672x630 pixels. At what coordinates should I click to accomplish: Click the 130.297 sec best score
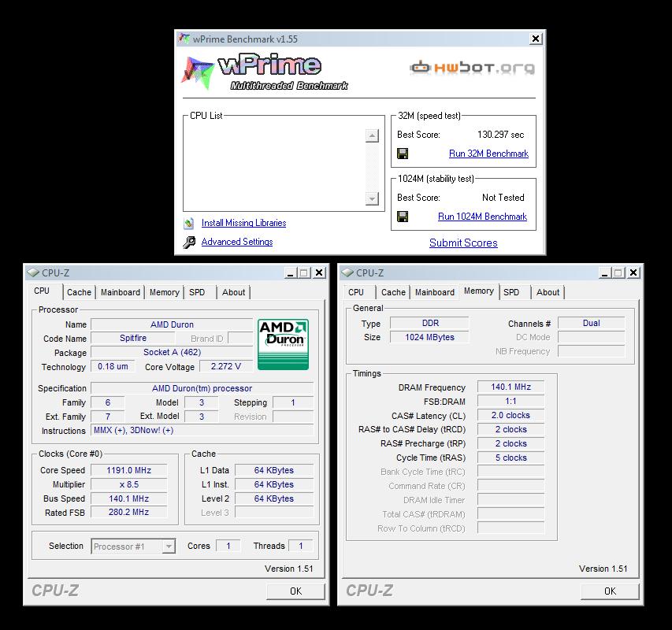(500, 135)
